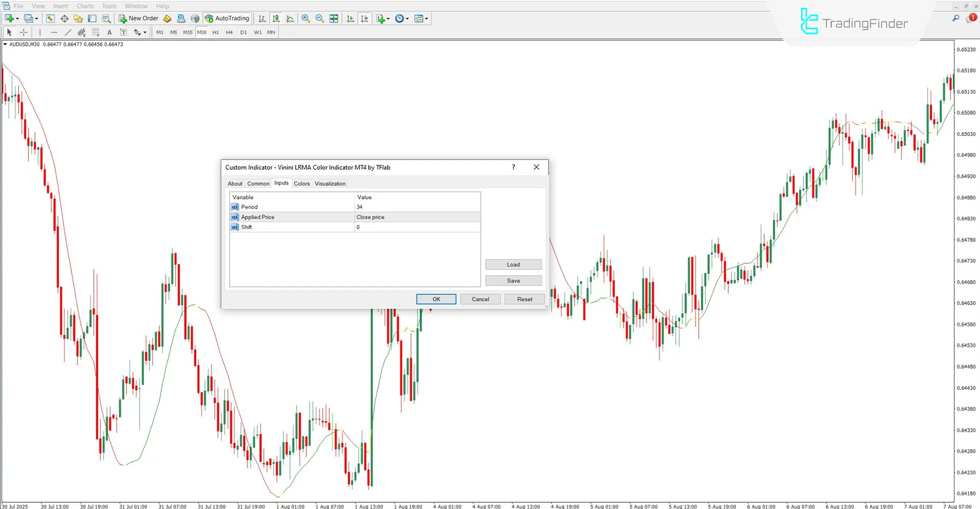Open the Charts menu
The width and height of the screenshot is (980, 509).
(x=85, y=6)
